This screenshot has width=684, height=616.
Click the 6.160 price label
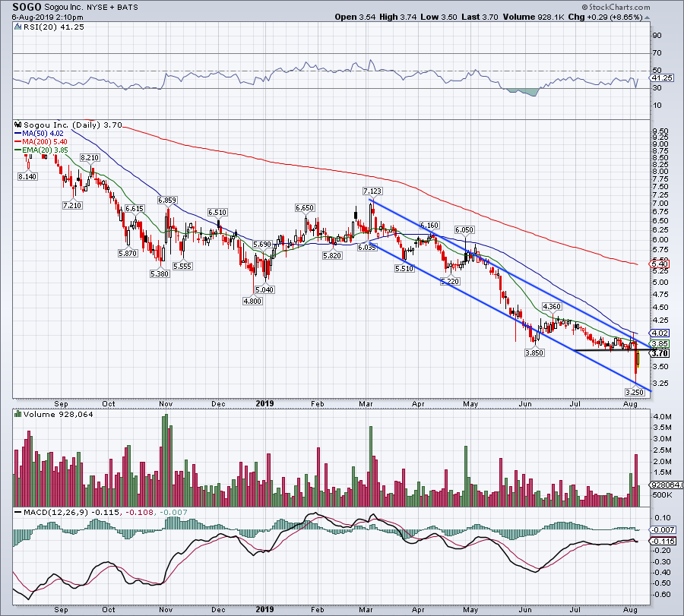429,226
